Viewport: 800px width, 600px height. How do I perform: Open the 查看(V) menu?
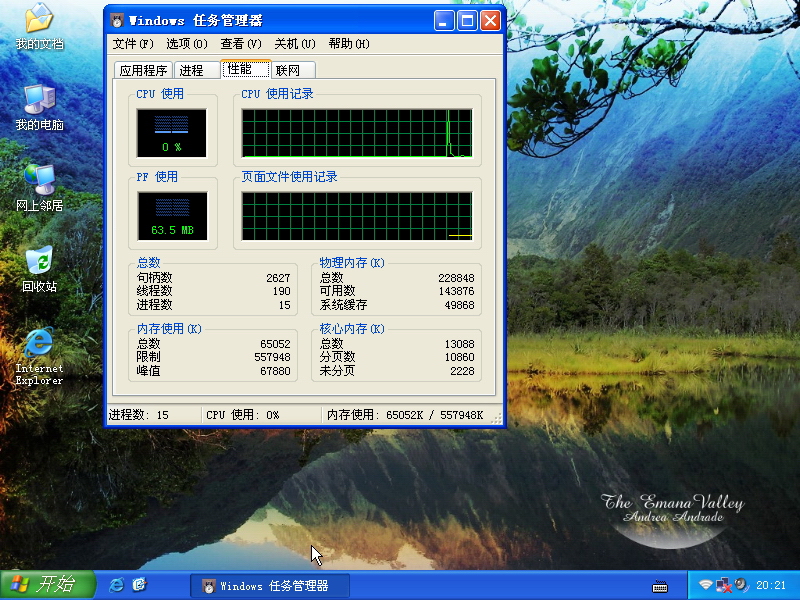pyautogui.click(x=241, y=44)
